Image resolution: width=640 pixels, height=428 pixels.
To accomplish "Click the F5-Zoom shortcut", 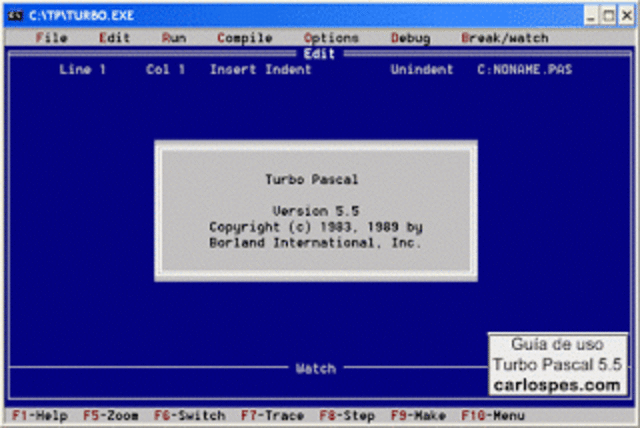I will point(111,415).
